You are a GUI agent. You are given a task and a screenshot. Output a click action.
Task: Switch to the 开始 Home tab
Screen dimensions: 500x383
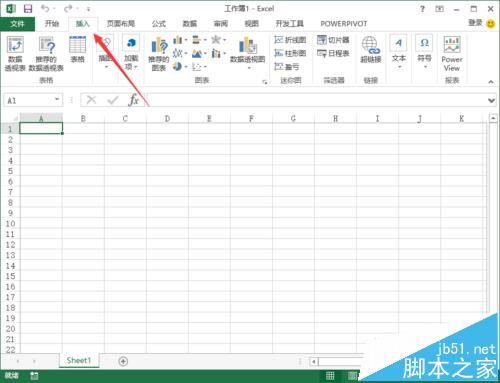click(52, 24)
